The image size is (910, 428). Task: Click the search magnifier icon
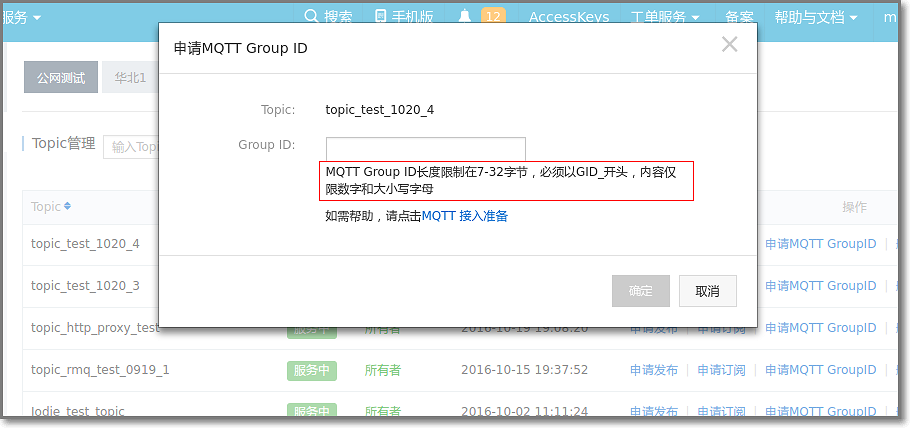coord(311,17)
